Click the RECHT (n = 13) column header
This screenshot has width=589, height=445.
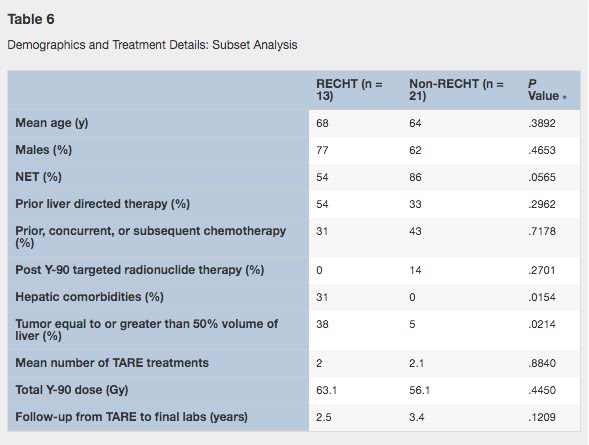pos(349,90)
